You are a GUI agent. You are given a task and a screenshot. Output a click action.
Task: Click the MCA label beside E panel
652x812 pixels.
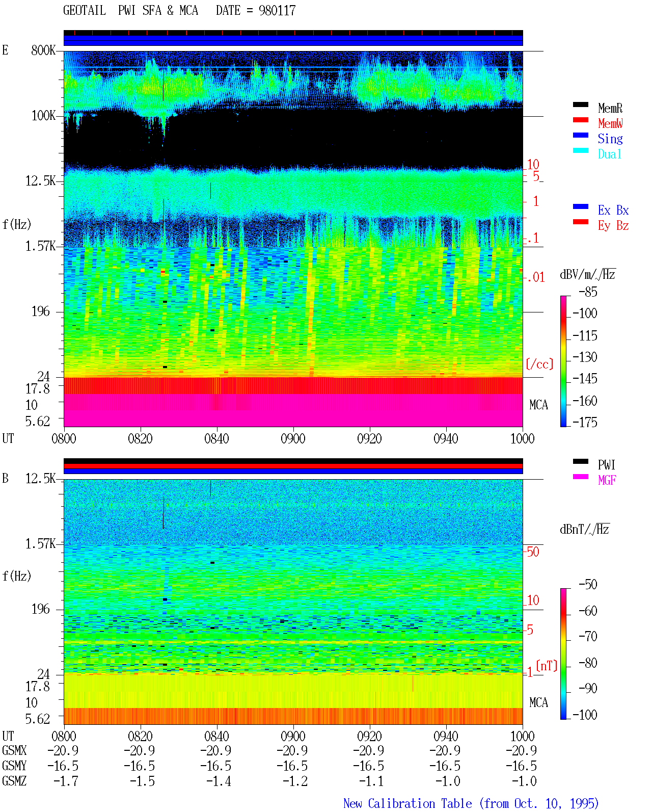coord(538,405)
